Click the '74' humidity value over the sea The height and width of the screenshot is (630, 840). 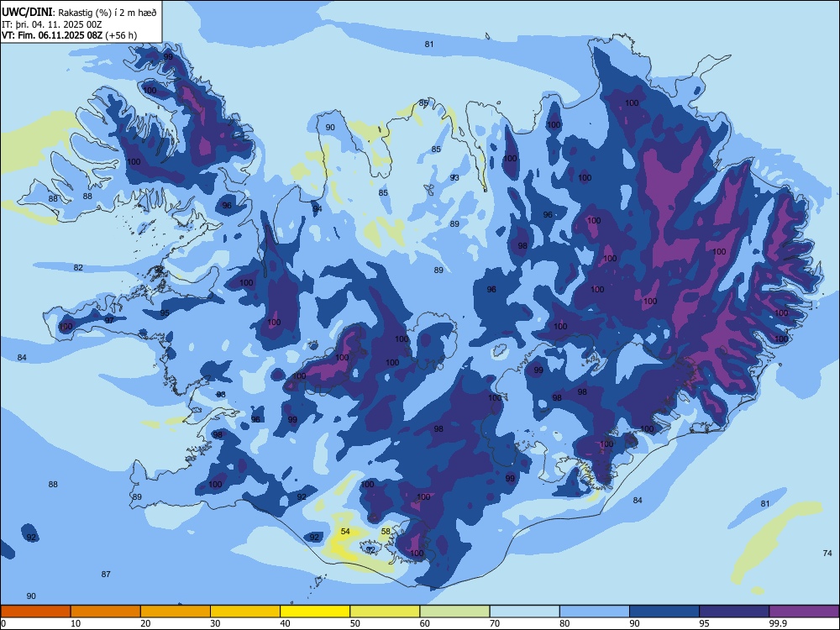click(x=827, y=553)
